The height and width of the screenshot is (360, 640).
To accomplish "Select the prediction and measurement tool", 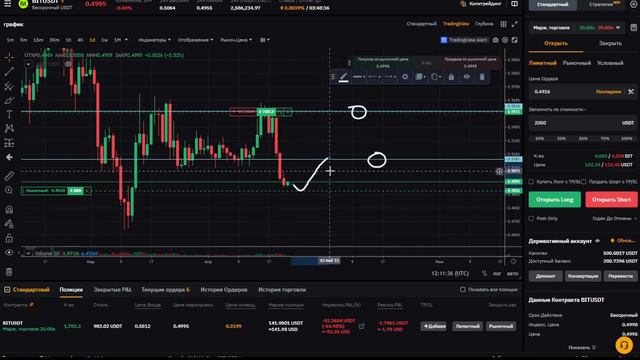I will pos(9,143).
